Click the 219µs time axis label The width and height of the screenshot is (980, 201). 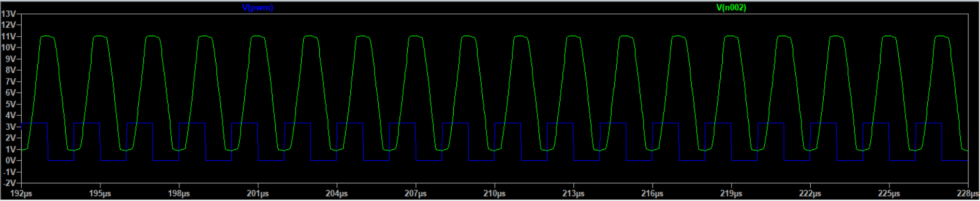(731, 194)
